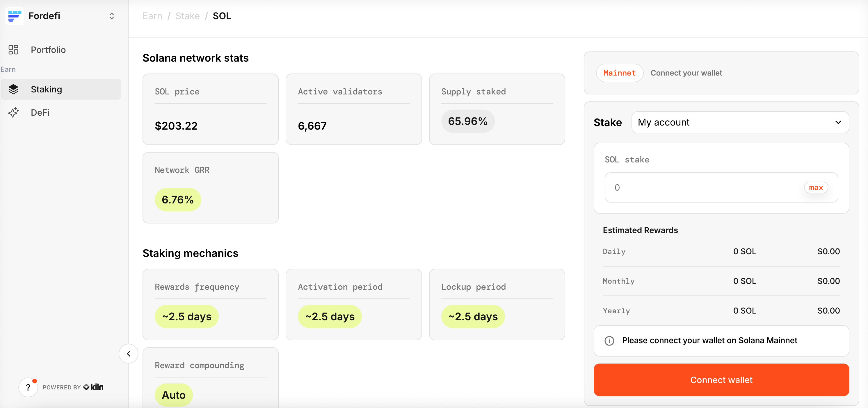This screenshot has width=868, height=408.
Task: Open the Portfolio grid icon
Action: coord(13,50)
